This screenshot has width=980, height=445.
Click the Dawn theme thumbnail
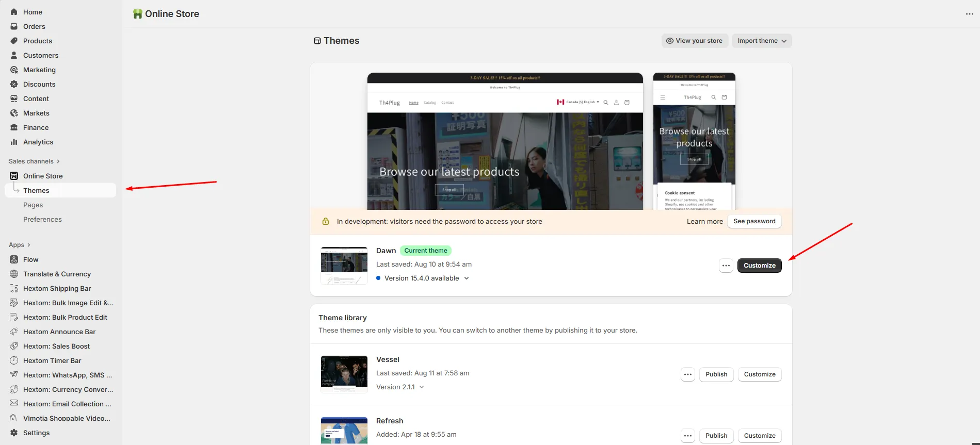coord(344,266)
